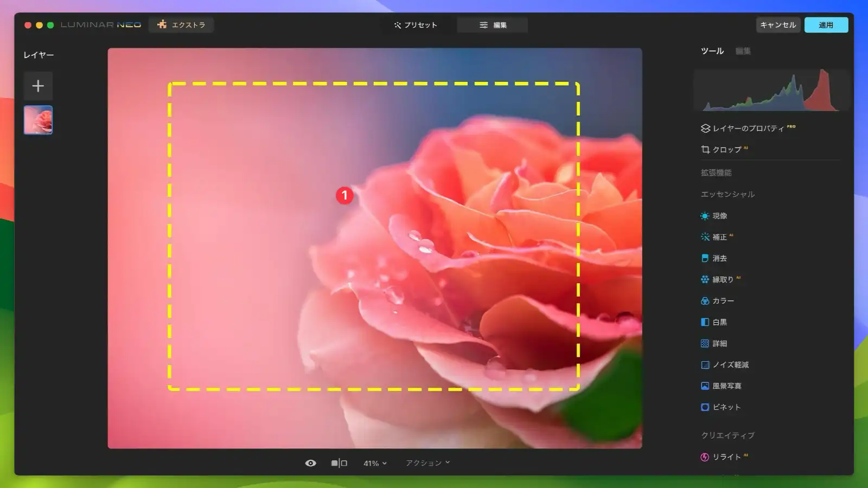The width and height of the screenshot is (868, 488).
Task: Toggle the before/after eye preview
Action: (x=310, y=463)
